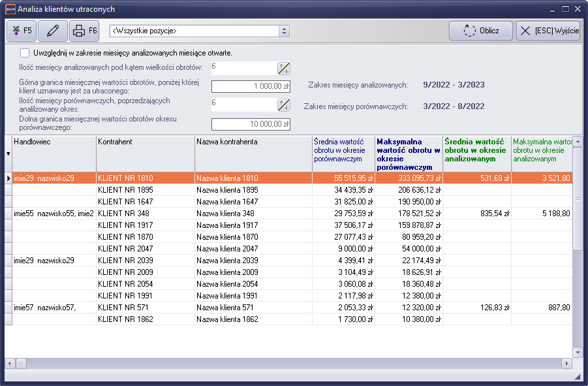The image size is (588, 386).
Task: Click vertical scrollbar down arrow
Action: [578, 351]
